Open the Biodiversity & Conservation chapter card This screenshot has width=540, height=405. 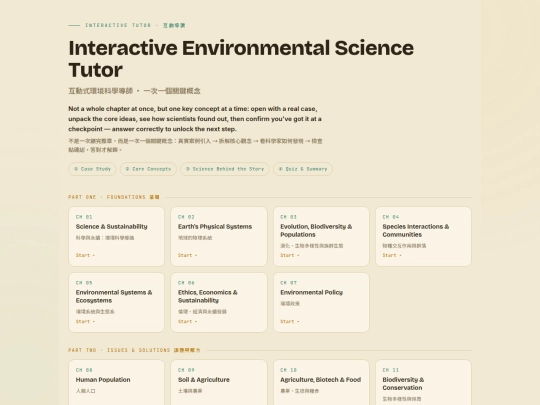423,382
